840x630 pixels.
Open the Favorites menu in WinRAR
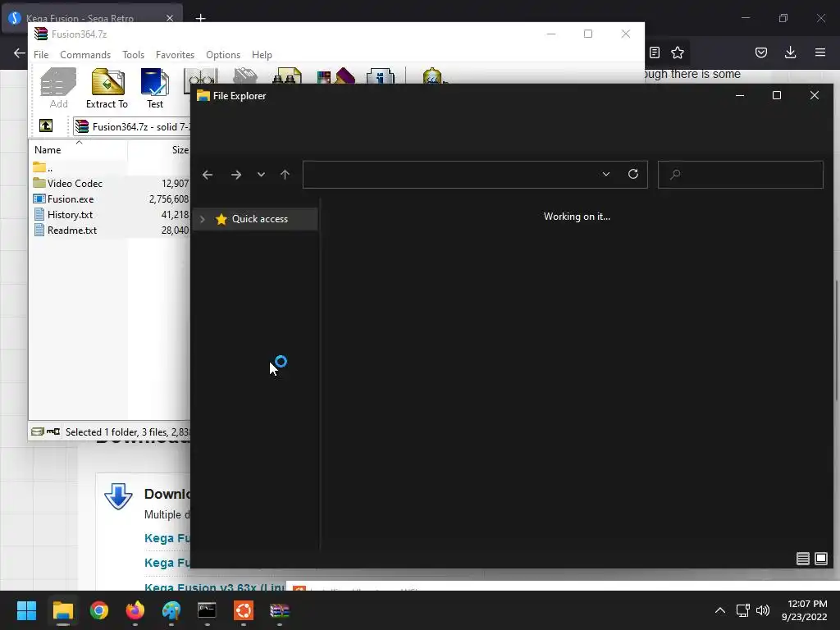pyautogui.click(x=175, y=55)
